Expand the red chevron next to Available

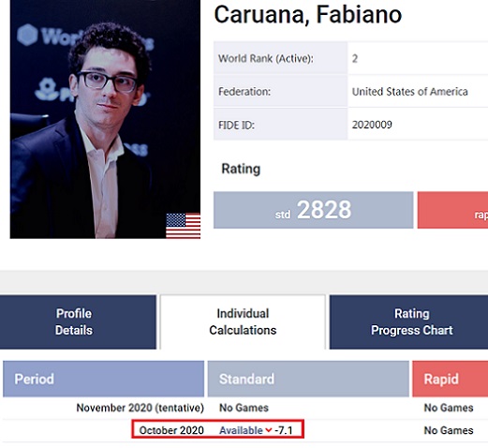coord(268,430)
